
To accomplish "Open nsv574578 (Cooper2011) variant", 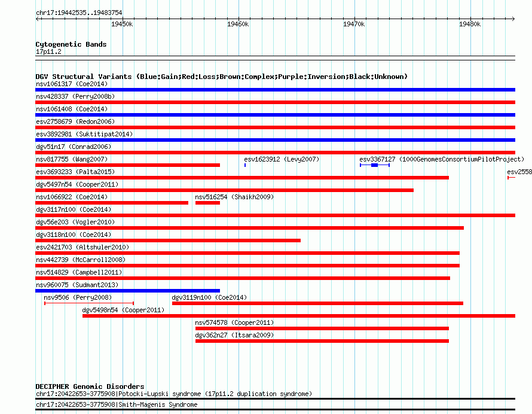I will (234, 322).
